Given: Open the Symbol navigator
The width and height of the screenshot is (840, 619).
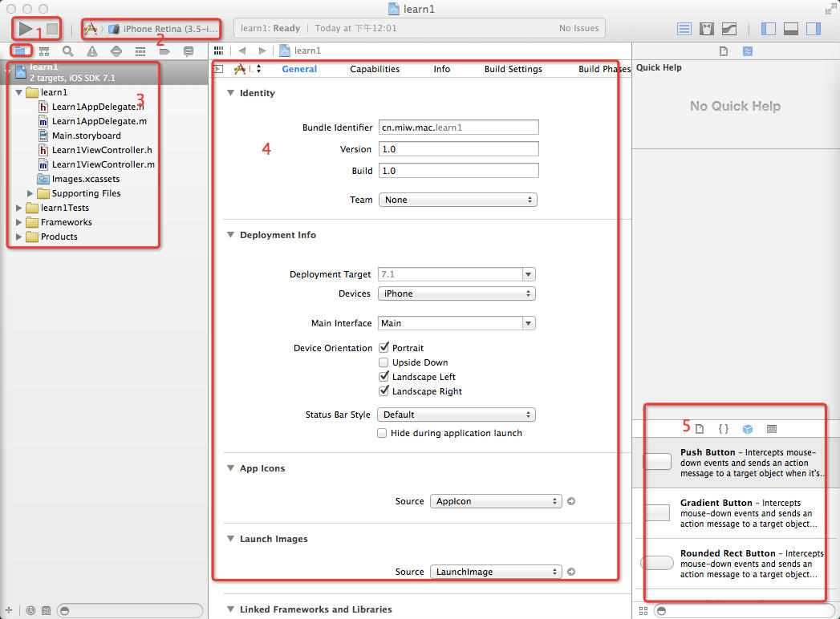Looking at the screenshot, I should coord(44,51).
